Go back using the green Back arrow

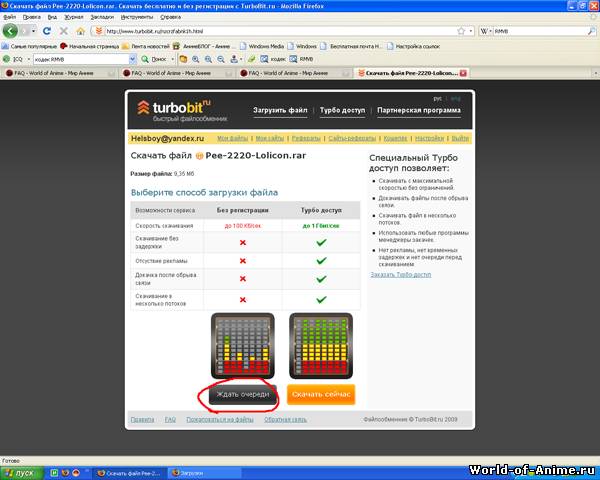(x=10, y=31)
